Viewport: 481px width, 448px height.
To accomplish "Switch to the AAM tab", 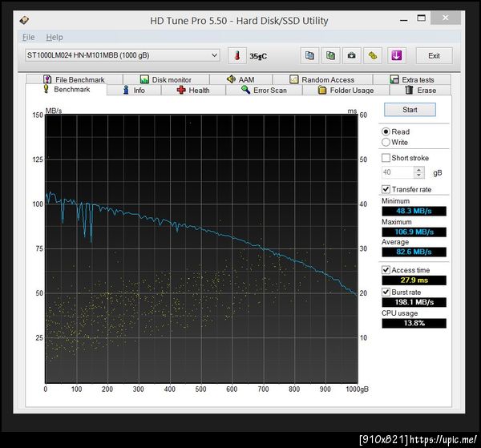I will (240, 79).
